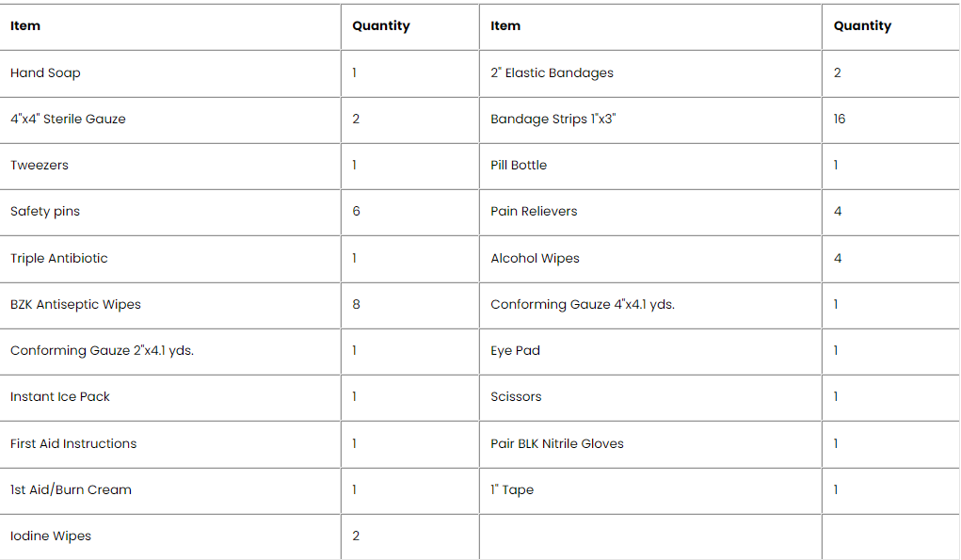This screenshot has height=560, width=961.
Task: Click the Triple Antibiotic cell
Action: [x=59, y=259]
